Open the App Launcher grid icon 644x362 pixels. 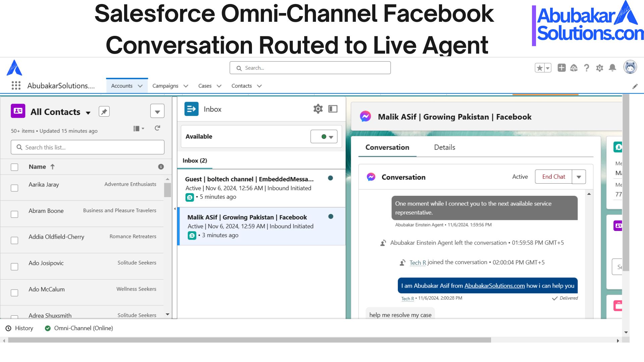pos(16,85)
